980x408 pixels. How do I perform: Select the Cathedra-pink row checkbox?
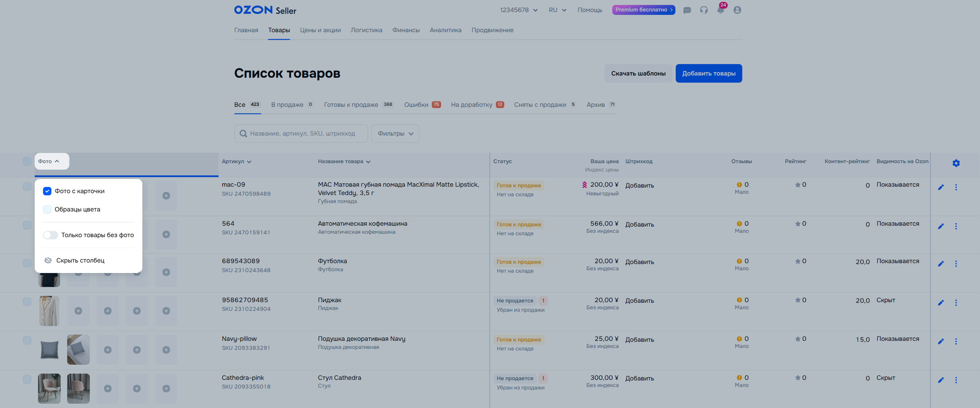[27, 380]
